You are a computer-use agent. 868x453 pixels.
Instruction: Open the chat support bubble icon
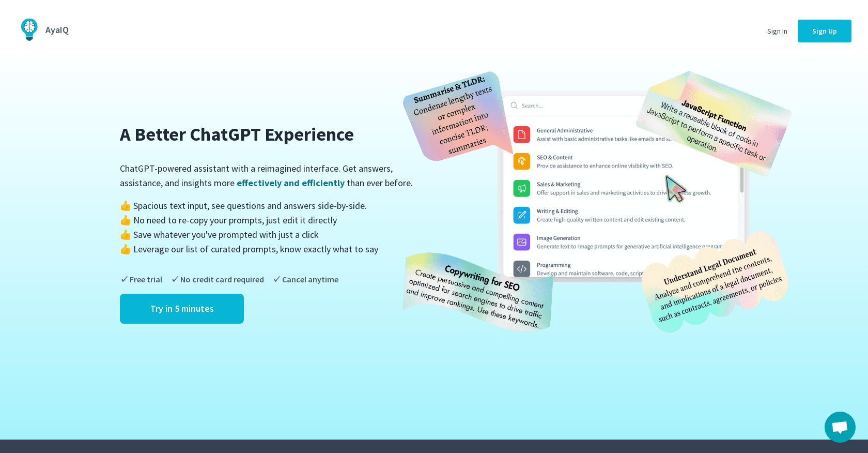coord(840,427)
